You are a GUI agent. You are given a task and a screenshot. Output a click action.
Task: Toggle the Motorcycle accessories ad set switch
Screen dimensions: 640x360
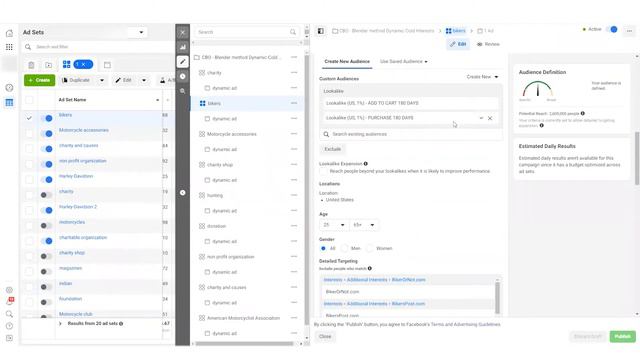(x=47, y=133)
